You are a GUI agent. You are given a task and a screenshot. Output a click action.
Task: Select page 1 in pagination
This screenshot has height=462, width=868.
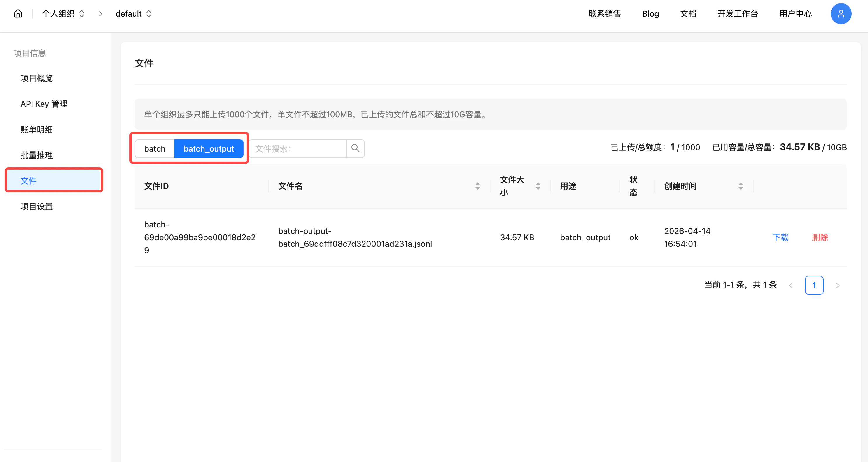pyautogui.click(x=814, y=285)
